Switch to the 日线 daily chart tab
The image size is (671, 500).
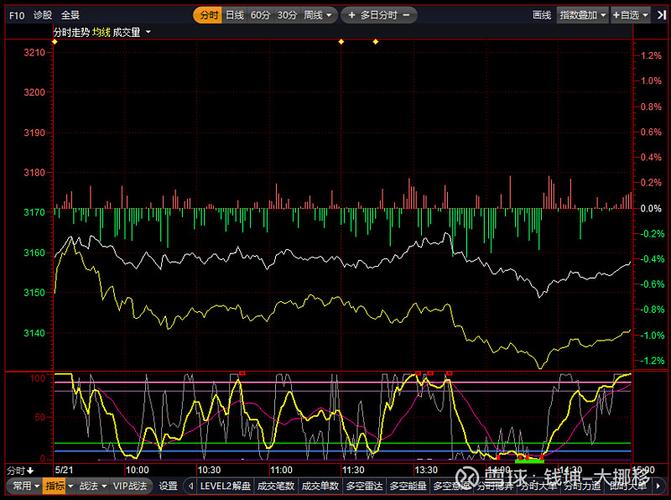click(235, 15)
